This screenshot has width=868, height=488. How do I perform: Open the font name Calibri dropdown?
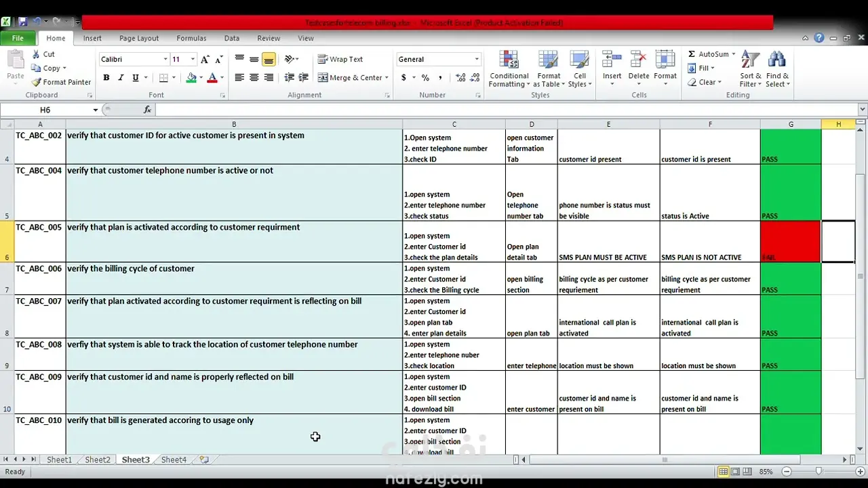point(165,60)
